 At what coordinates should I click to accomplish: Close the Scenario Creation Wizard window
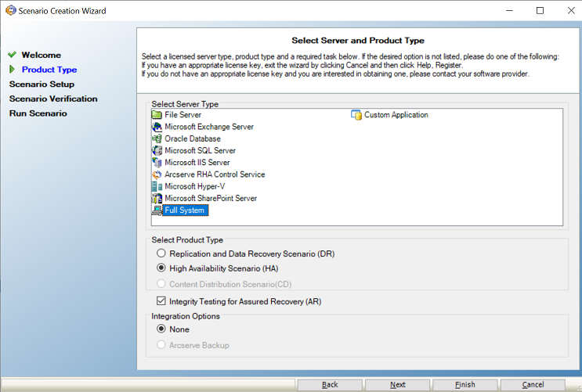click(x=571, y=10)
